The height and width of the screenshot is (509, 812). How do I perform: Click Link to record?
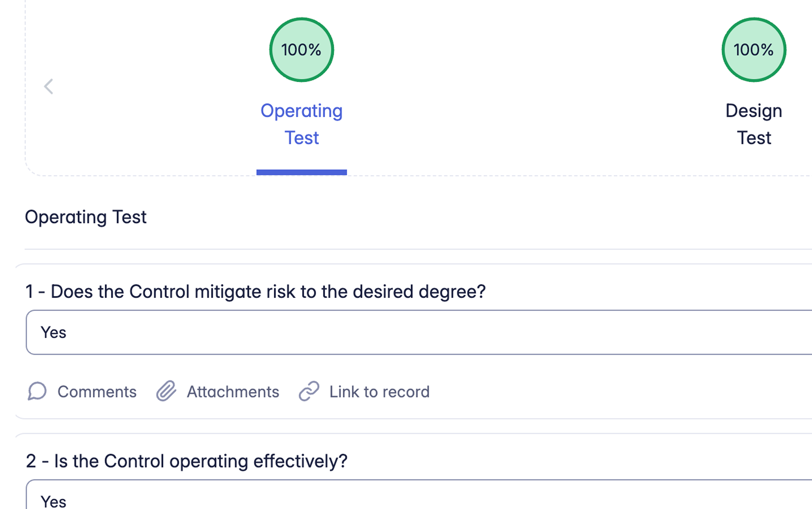pyautogui.click(x=379, y=392)
